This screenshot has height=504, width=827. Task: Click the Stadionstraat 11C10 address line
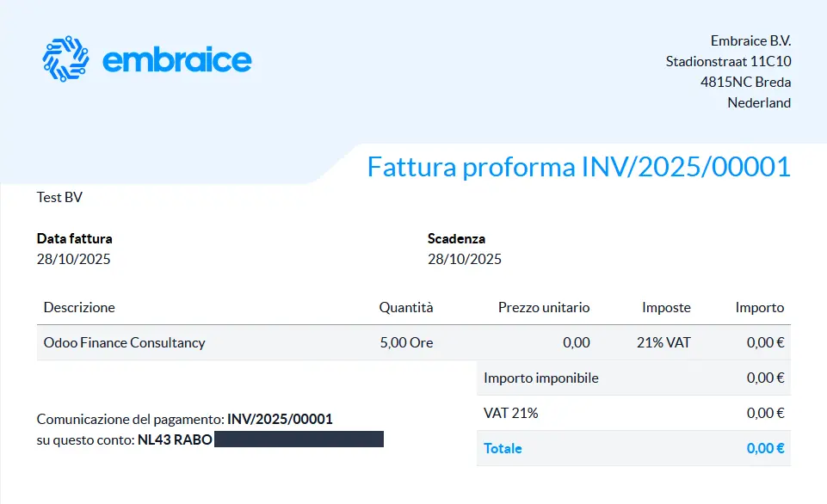pos(728,61)
